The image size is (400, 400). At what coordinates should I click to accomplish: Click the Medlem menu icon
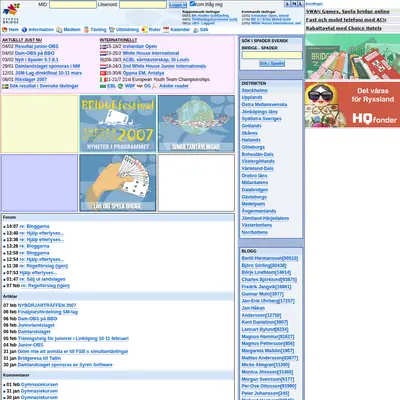(59, 30)
